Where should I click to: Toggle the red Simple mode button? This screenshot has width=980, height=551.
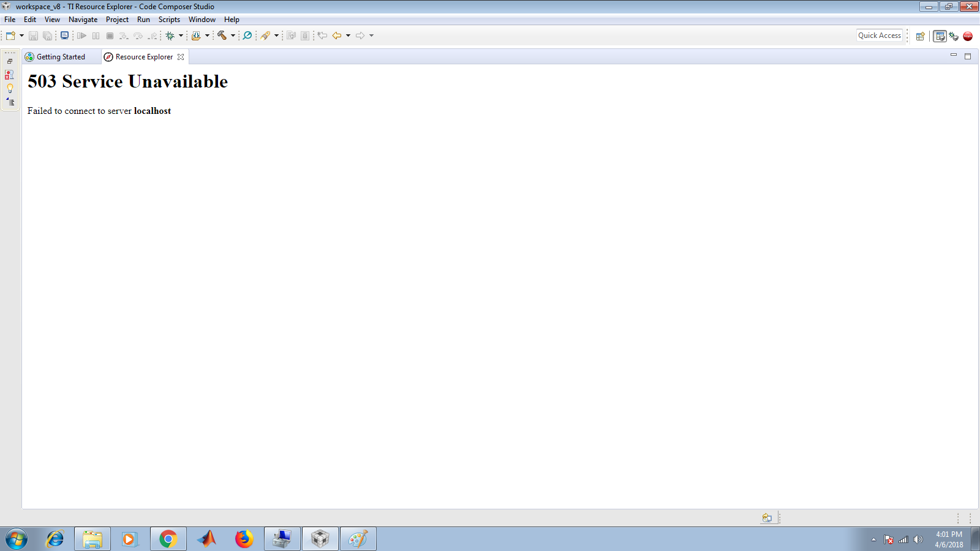[968, 36]
